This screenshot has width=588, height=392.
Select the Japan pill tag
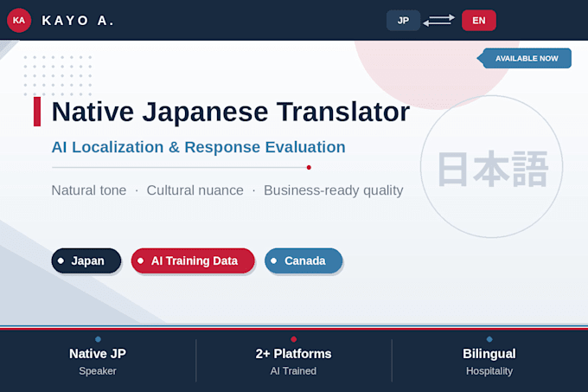[x=86, y=260]
